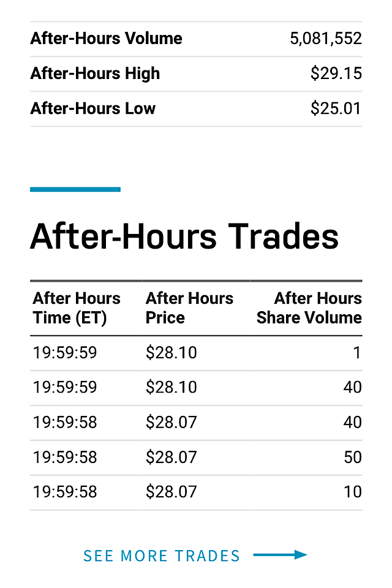Viewport: 392px width, 588px height.
Task: Select the After Hours Price column header
Action: coord(189,308)
